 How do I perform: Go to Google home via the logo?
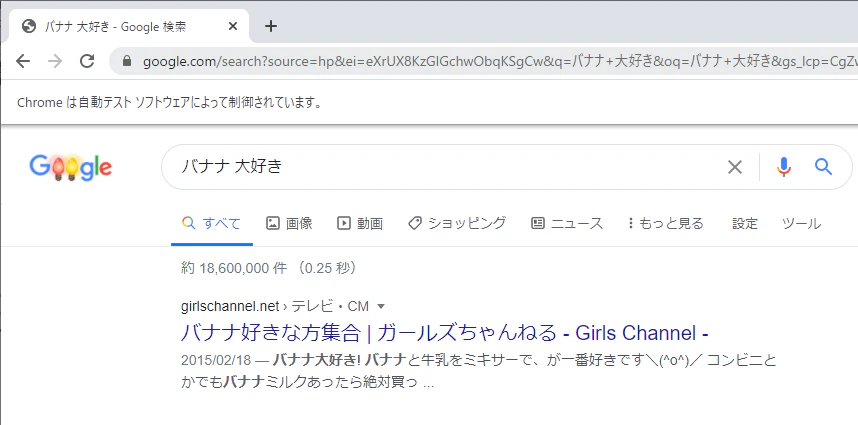tap(71, 167)
